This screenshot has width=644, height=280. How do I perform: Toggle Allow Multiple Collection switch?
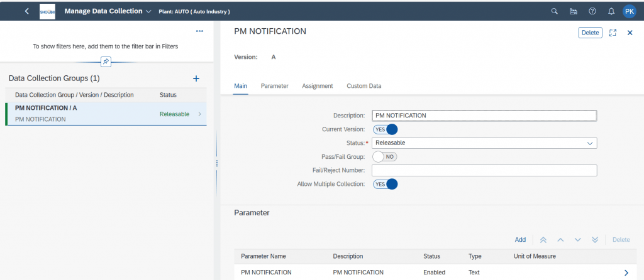[x=386, y=184]
